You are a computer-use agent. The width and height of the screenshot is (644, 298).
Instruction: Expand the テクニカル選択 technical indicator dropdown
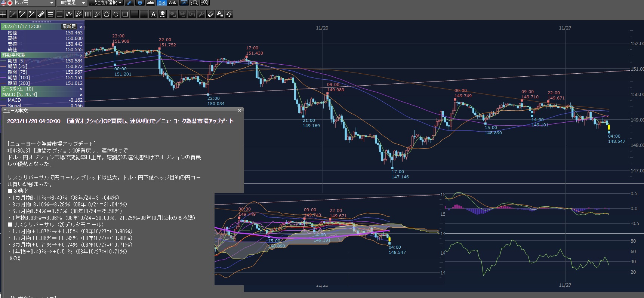[120, 3]
